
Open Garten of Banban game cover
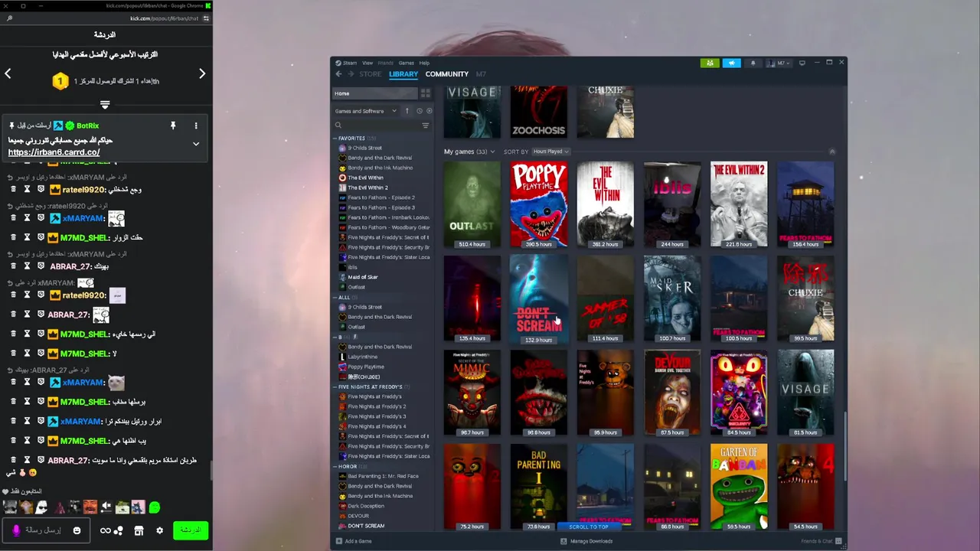click(x=739, y=487)
